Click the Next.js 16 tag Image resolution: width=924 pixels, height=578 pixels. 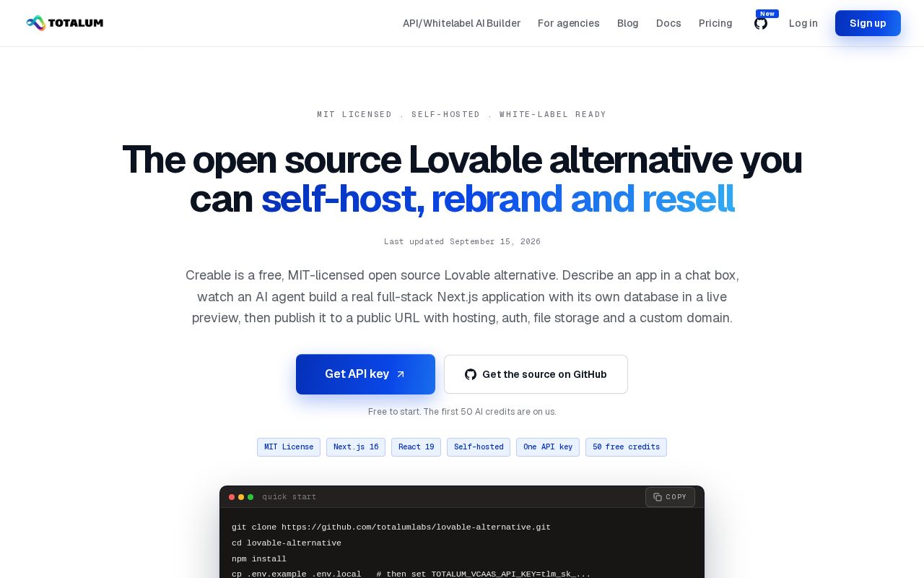click(x=356, y=447)
